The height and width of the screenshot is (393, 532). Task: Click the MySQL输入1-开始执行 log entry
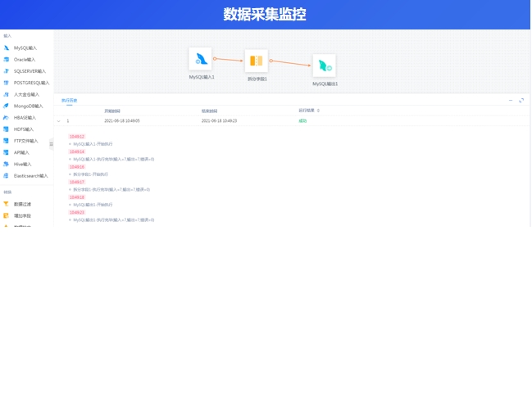(93, 144)
